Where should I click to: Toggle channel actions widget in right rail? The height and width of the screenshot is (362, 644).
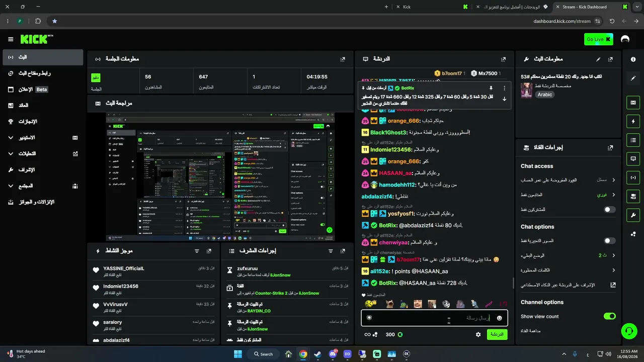633,196
